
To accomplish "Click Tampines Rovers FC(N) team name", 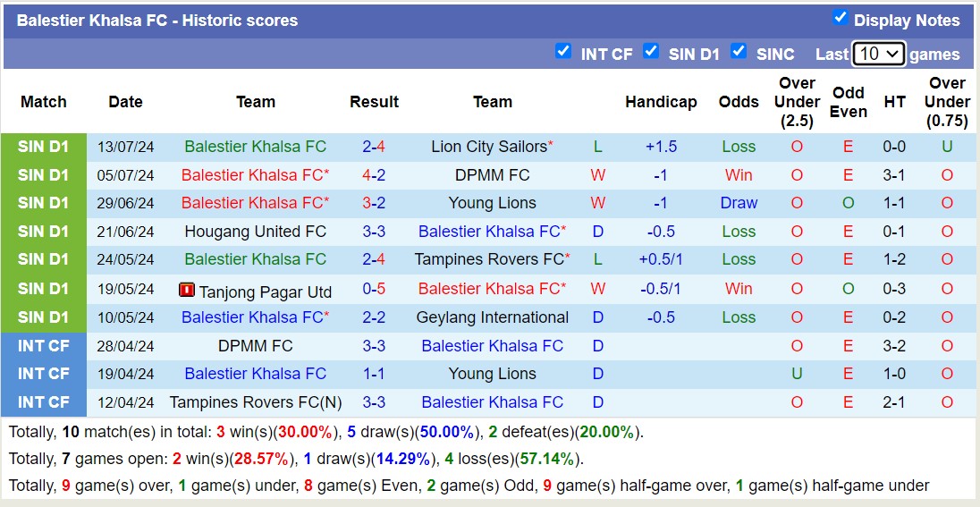I will tap(255, 402).
